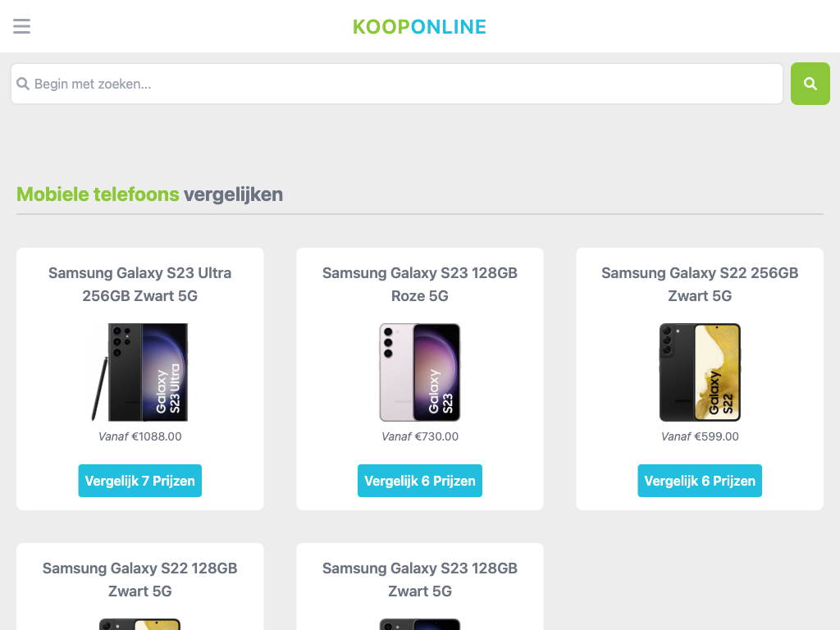Click the magnifier icon in search field
This screenshot has height=630, width=840.
coord(24,84)
